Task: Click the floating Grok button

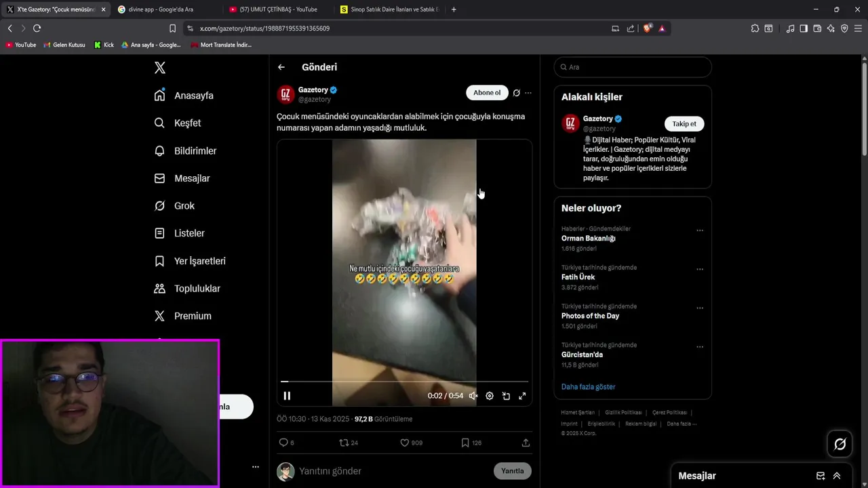Action: pyautogui.click(x=840, y=444)
